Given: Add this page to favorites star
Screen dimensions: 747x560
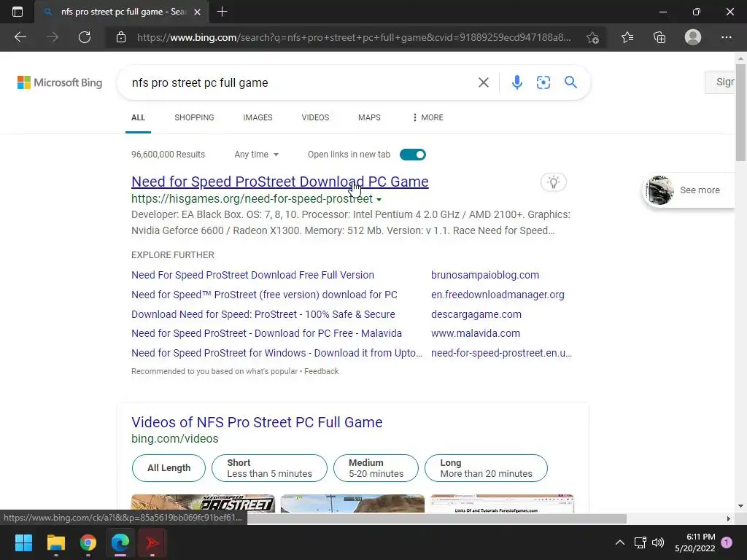Looking at the screenshot, I should pyautogui.click(x=592, y=37).
